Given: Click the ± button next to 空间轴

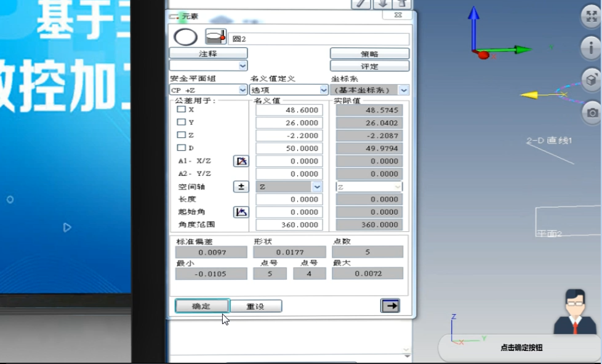Looking at the screenshot, I should [x=241, y=186].
